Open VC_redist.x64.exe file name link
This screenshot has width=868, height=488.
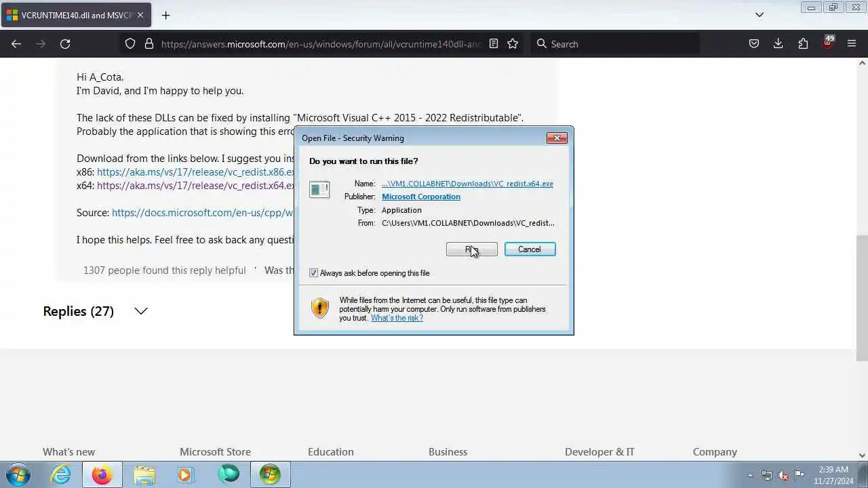tap(467, 184)
